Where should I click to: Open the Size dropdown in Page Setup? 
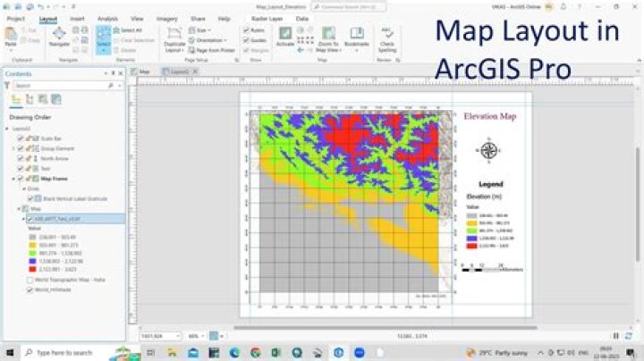(199, 30)
